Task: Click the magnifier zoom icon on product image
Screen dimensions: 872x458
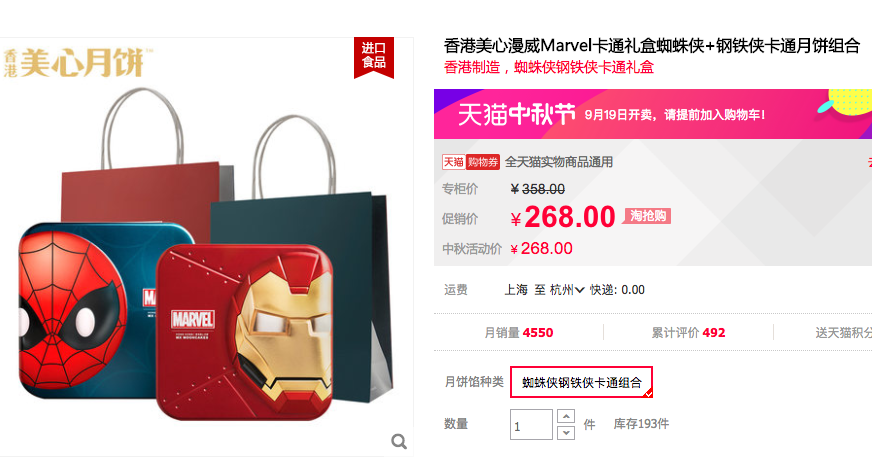Action: coord(399,441)
